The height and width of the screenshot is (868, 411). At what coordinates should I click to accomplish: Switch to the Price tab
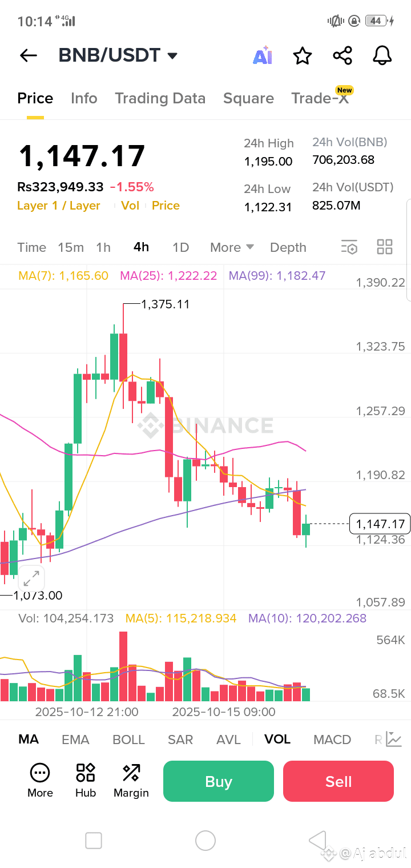(x=35, y=98)
